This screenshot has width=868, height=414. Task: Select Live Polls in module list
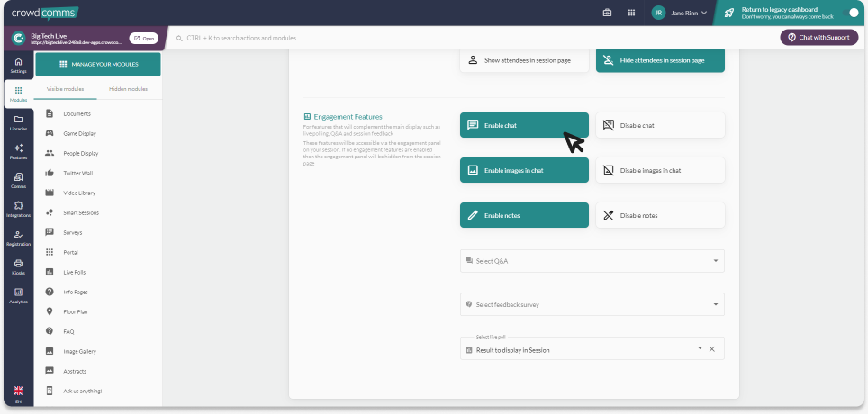75,272
